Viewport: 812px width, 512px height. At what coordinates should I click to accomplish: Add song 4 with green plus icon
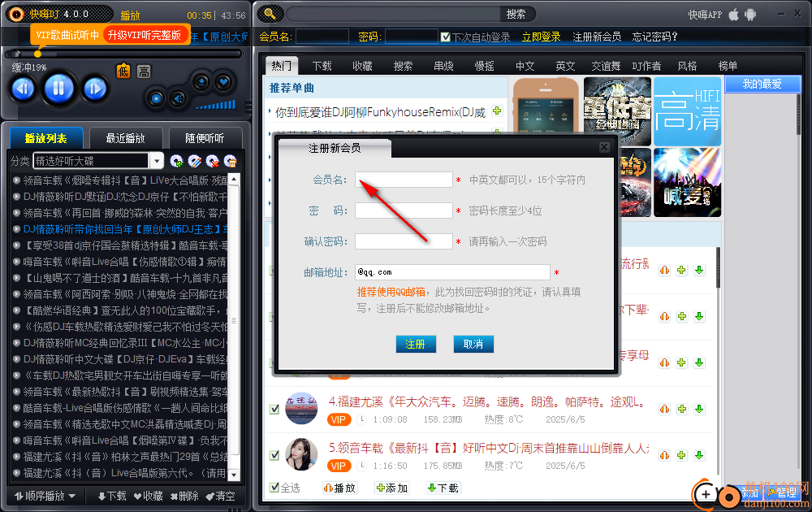point(682,410)
